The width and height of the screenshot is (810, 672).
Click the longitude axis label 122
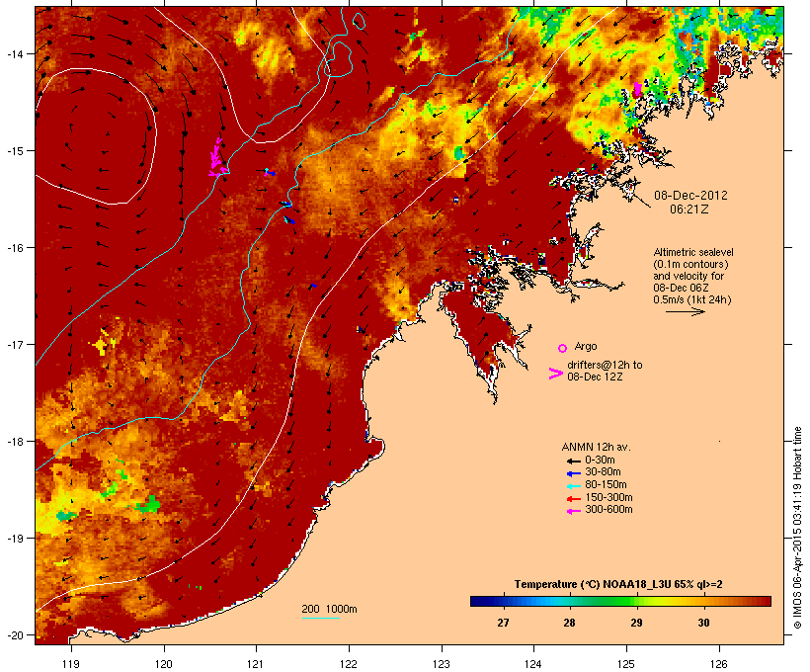[x=349, y=664]
